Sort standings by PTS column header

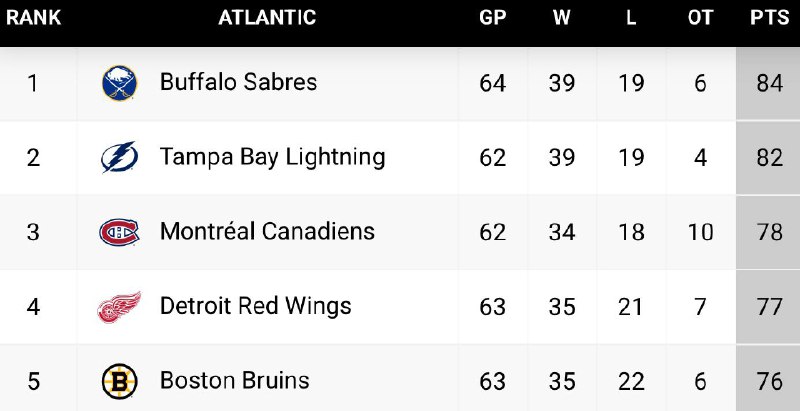(x=769, y=18)
